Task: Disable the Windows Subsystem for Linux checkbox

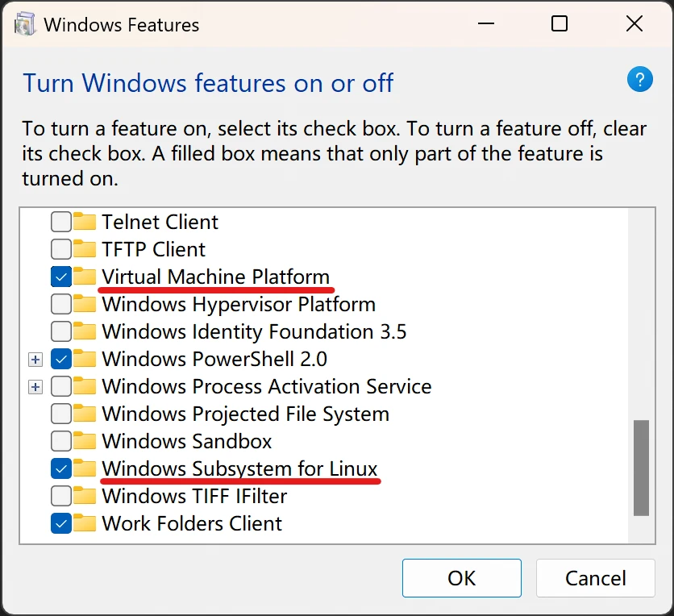Action: point(61,468)
